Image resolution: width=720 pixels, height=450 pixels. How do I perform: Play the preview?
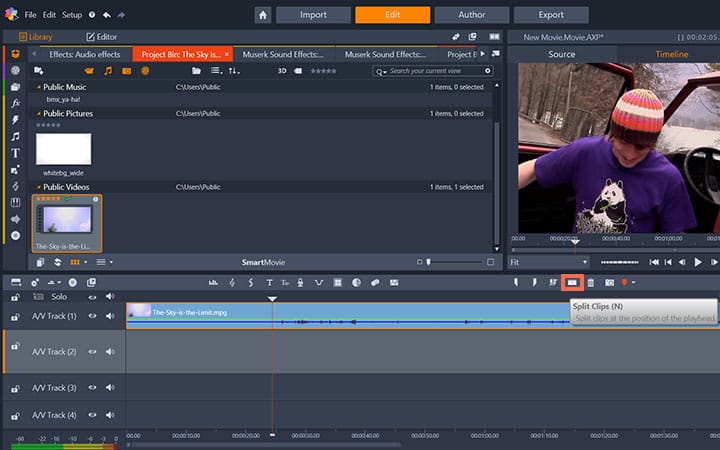point(698,262)
